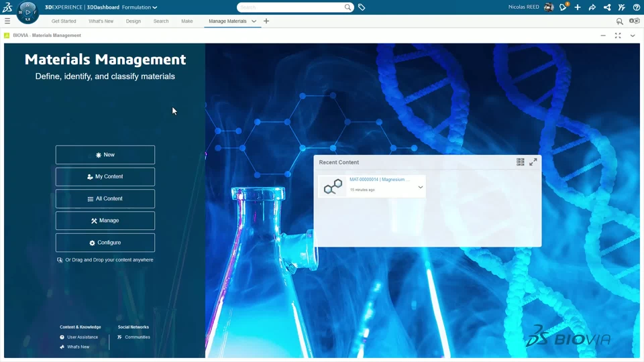Open the Communities icon in top bar
The height and width of the screenshot is (362, 644).
[621, 7]
